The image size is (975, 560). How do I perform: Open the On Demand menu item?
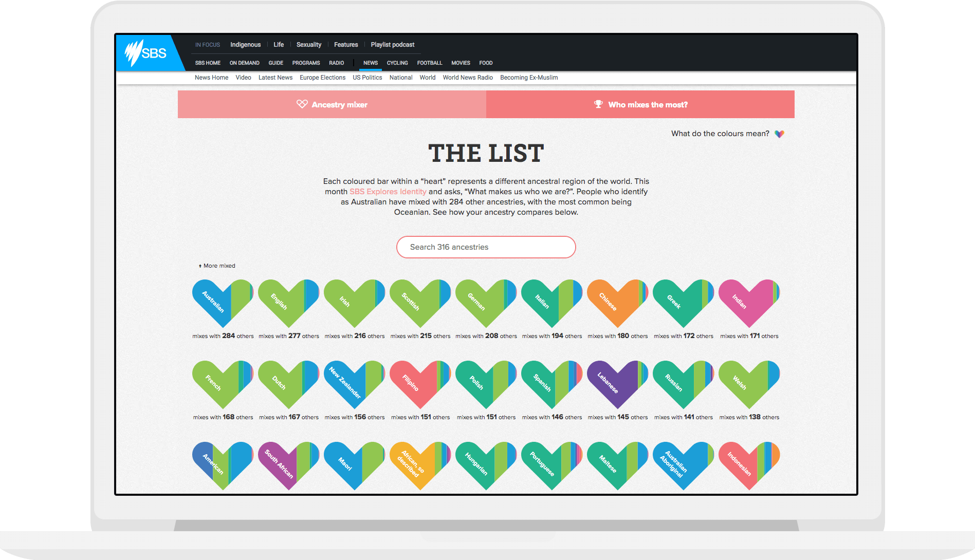(244, 63)
